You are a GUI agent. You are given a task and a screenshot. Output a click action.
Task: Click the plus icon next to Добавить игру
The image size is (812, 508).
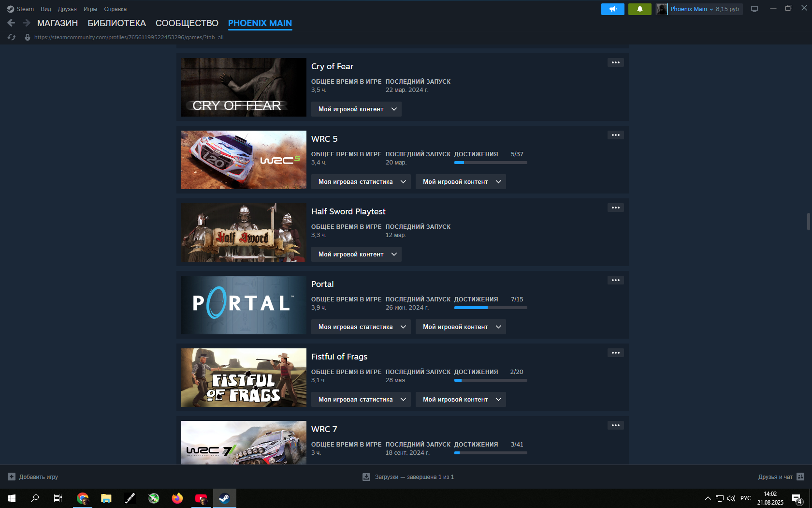point(12,477)
